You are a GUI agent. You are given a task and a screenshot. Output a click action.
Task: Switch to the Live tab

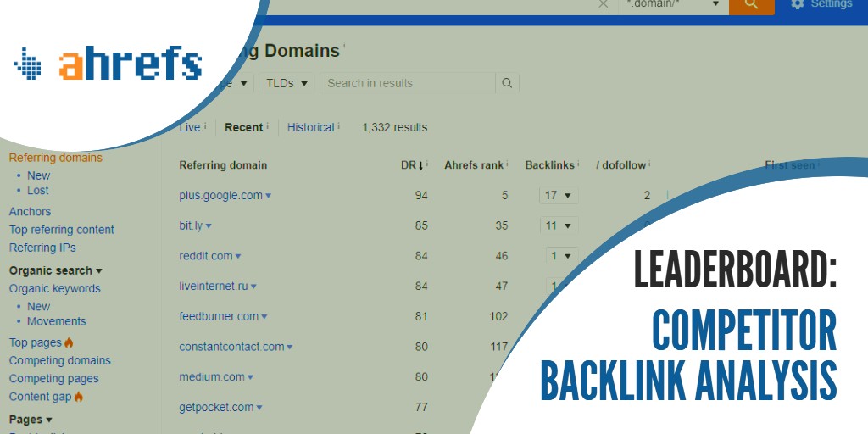coord(190,127)
